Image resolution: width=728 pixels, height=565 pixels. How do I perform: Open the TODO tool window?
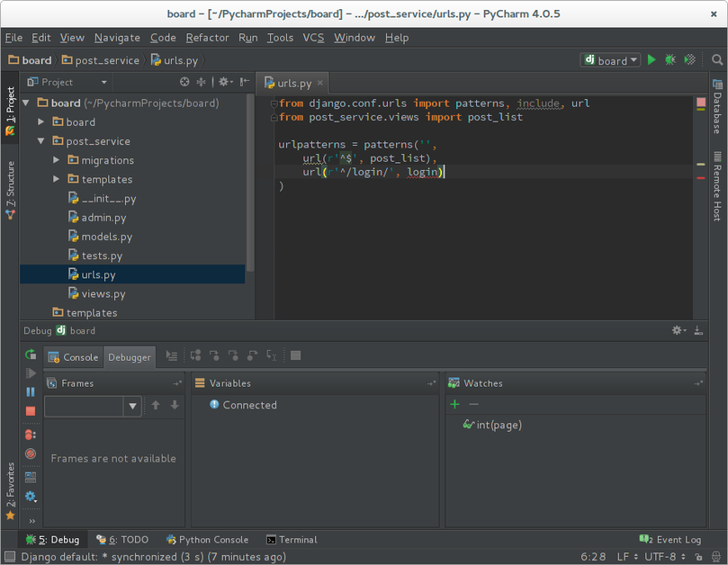[122, 540]
